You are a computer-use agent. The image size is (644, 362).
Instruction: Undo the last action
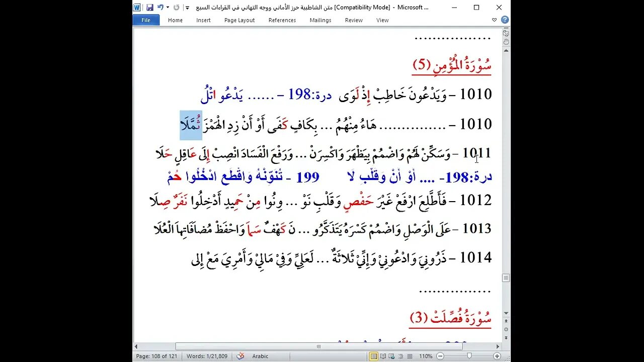160,8
